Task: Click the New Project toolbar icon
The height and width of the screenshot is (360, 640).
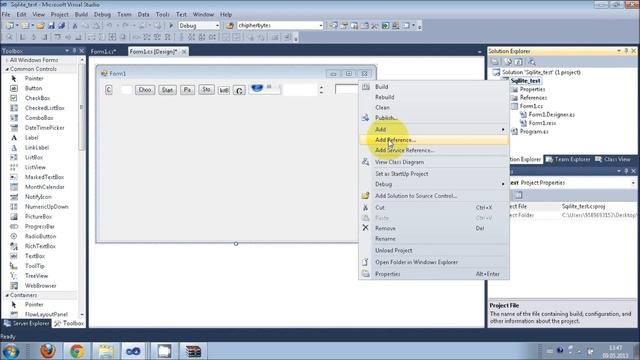Action: (x=9, y=26)
